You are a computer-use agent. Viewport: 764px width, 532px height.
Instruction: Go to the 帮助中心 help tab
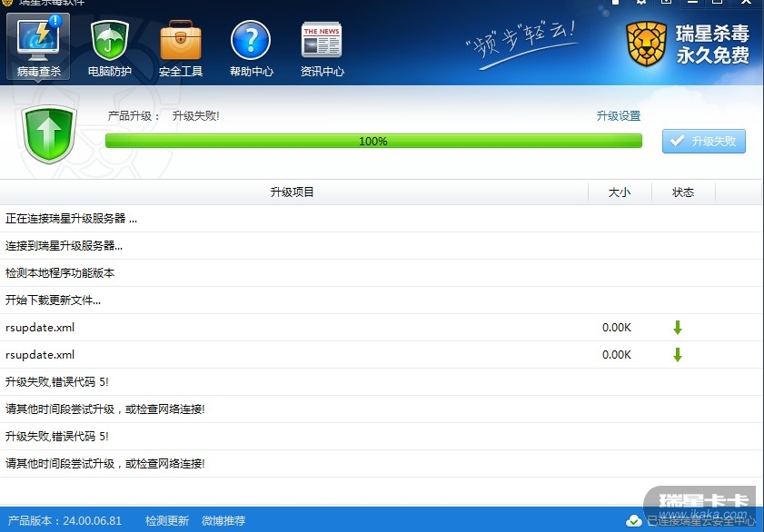click(252, 48)
